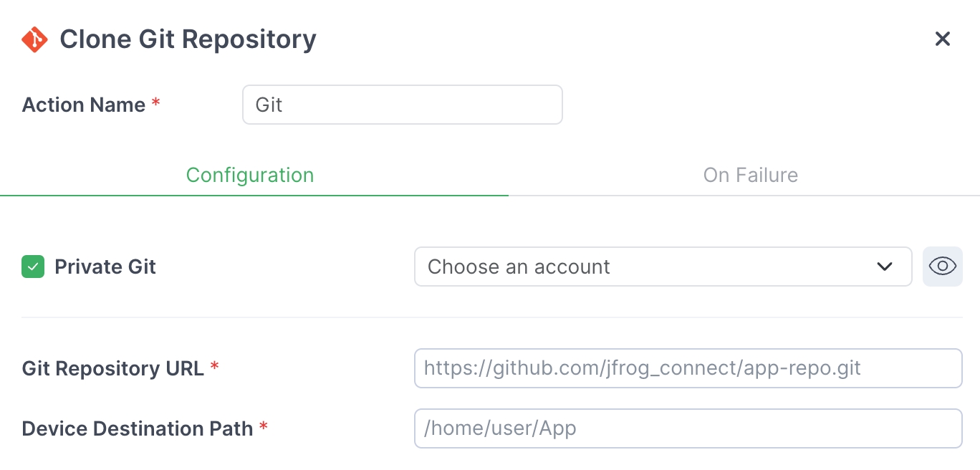Image resolution: width=980 pixels, height=470 pixels.
Task: Open the "Choose an account" dropdown
Action: [x=645, y=267]
